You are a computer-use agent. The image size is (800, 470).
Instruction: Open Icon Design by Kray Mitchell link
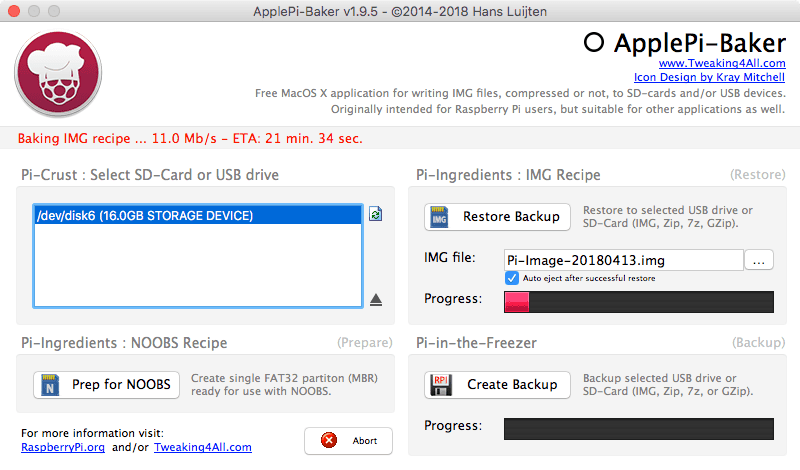click(x=708, y=77)
